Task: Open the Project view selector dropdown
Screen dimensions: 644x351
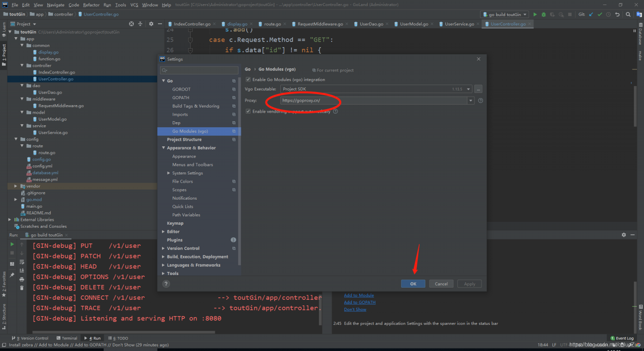Action: pos(23,24)
